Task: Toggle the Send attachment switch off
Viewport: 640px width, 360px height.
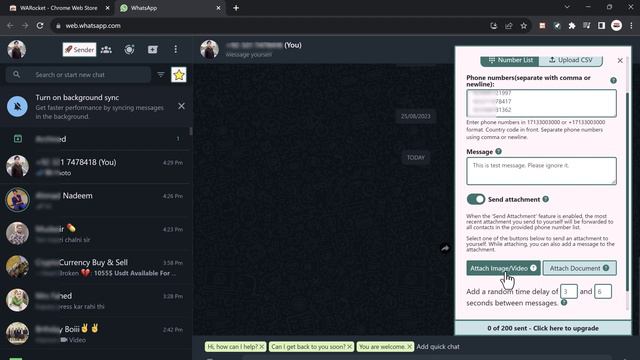Action: click(476, 199)
